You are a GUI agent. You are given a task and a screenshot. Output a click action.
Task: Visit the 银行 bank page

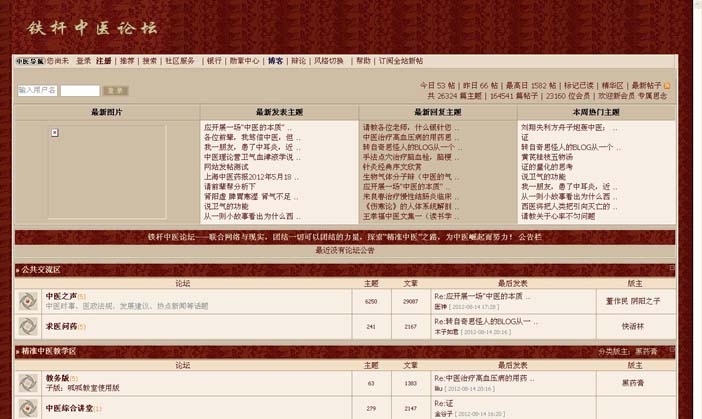pos(214,61)
